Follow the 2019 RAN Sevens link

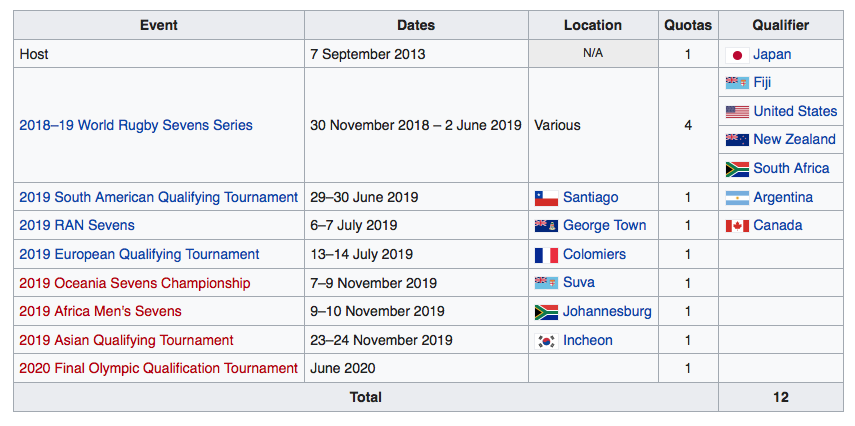point(77,226)
